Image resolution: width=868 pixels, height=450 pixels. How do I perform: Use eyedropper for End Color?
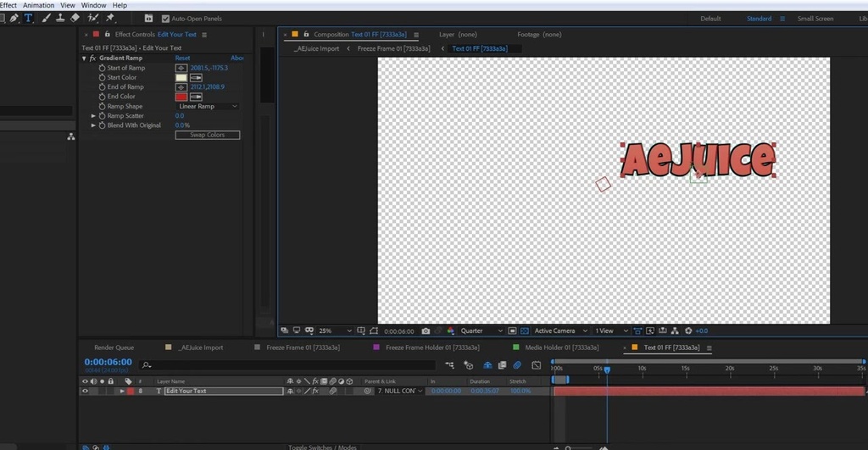pyautogui.click(x=196, y=97)
